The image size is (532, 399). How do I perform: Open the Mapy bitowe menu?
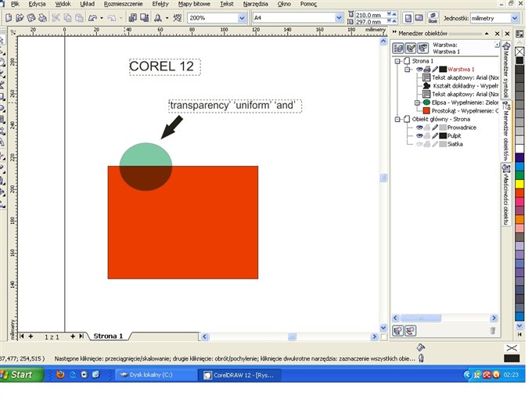(196, 4)
